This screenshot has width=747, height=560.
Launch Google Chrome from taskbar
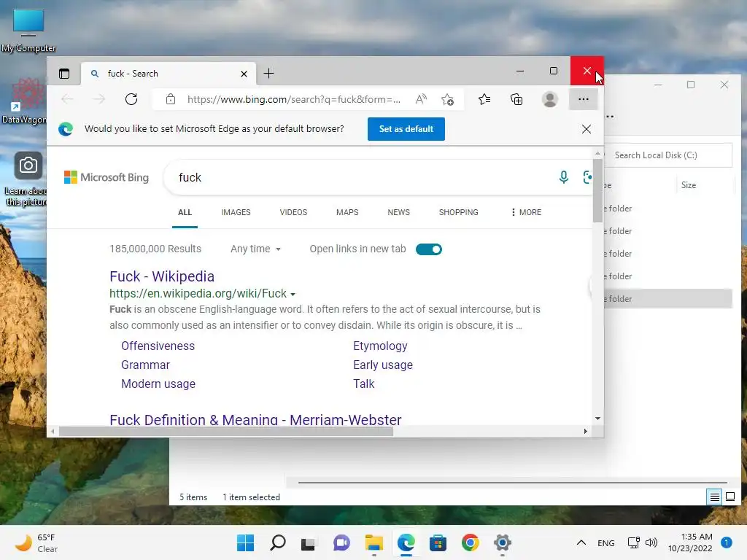click(x=471, y=542)
